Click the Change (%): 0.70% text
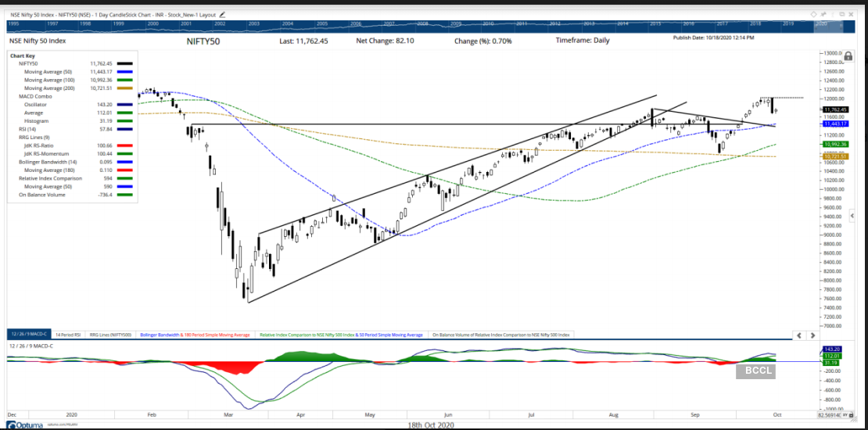 [482, 41]
